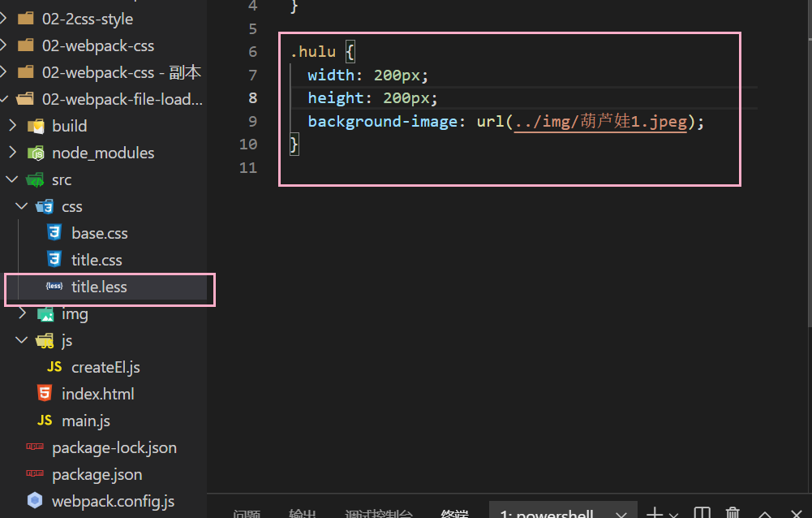Image resolution: width=812 pixels, height=518 pixels.
Task: Click the 02-webpack-css folder icon
Action: pyautogui.click(x=25, y=45)
